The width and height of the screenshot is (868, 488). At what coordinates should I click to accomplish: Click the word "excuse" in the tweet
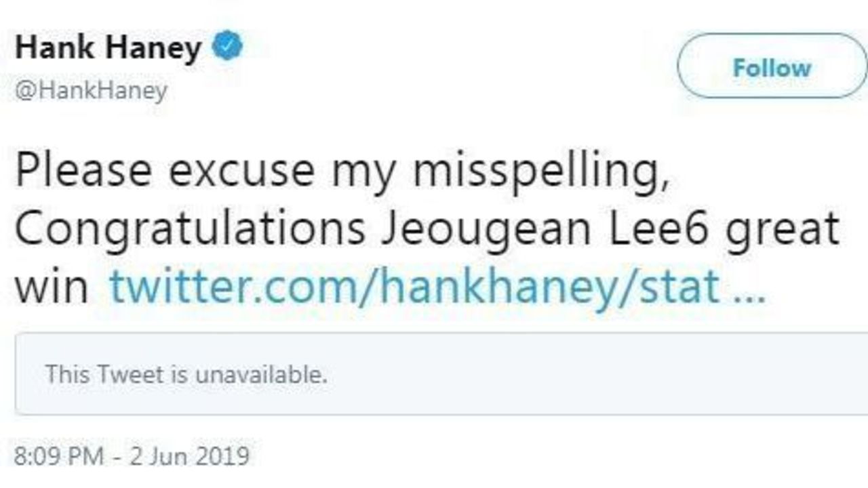(242, 171)
